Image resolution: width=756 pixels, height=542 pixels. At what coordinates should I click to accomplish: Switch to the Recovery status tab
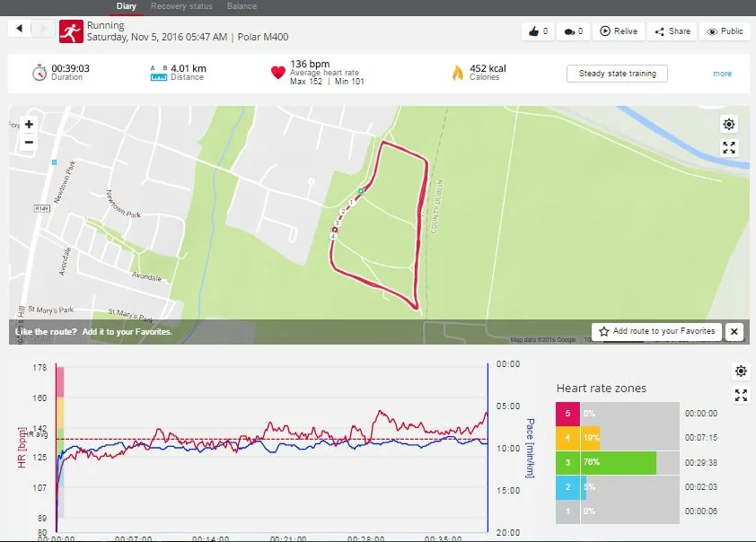point(181,6)
